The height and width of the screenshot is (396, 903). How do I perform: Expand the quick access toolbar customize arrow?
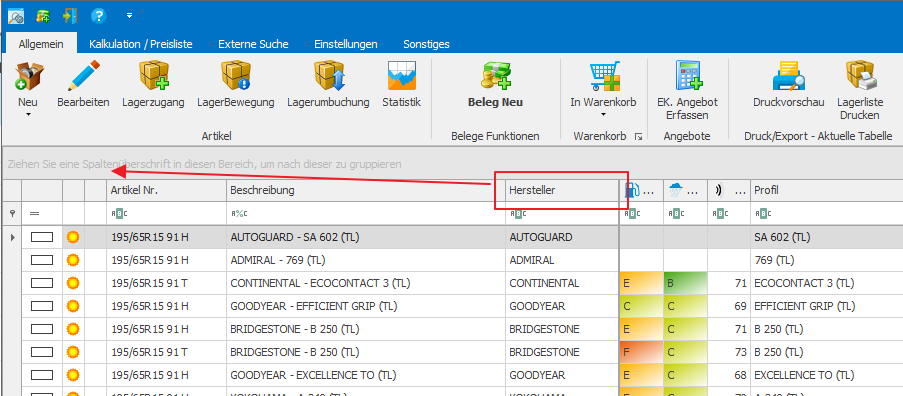[130, 16]
